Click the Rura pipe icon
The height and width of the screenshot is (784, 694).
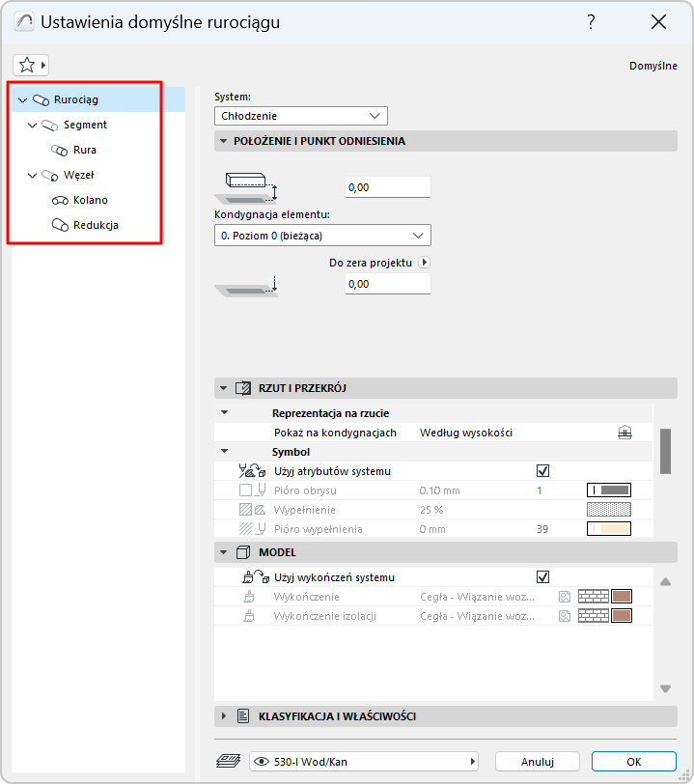tap(60, 150)
